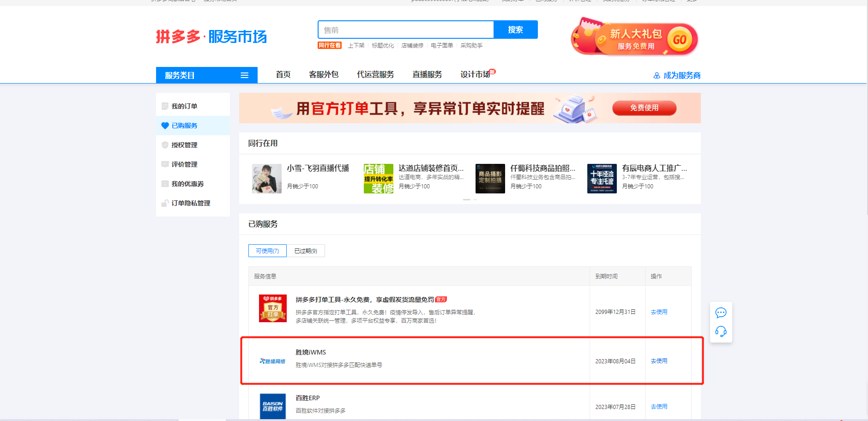Click 去使用 for 胜境iWMS

(x=659, y=361)
